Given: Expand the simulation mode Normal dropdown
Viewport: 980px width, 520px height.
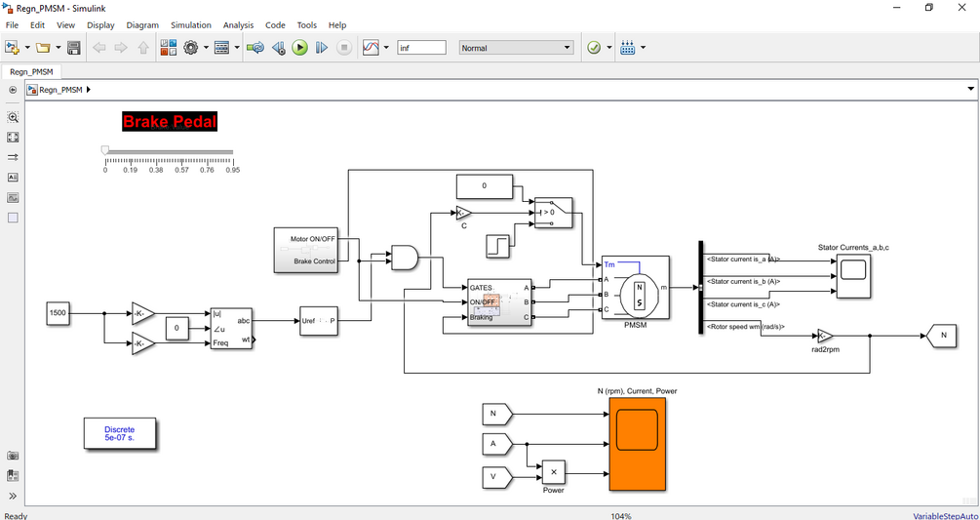Looking at the screenshot, I should [516, 48].
